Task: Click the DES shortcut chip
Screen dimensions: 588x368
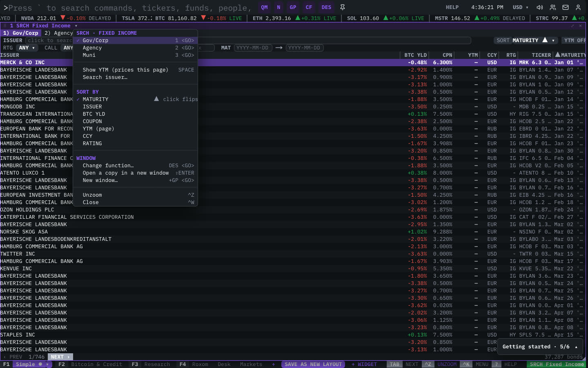Action: click(326, 7)
